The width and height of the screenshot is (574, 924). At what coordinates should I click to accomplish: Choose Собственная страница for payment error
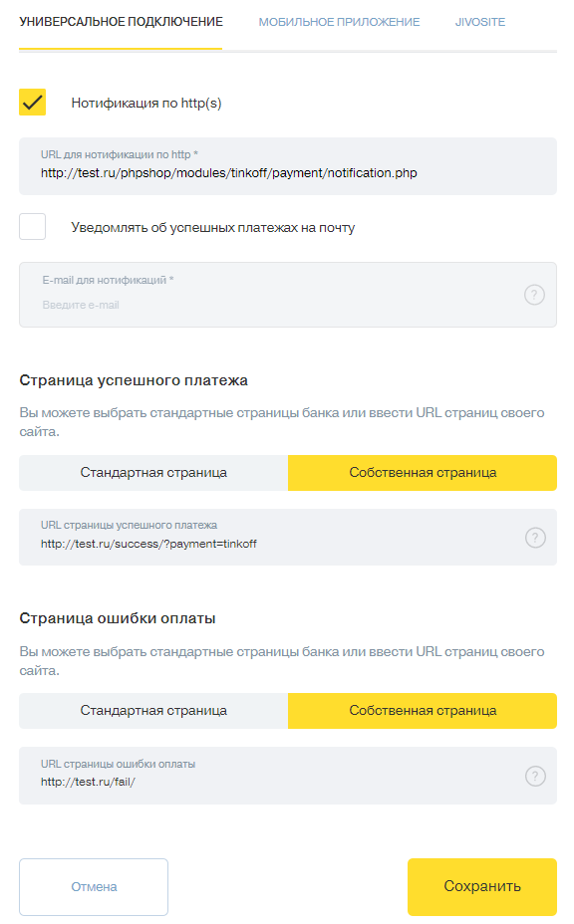[423, 711]
